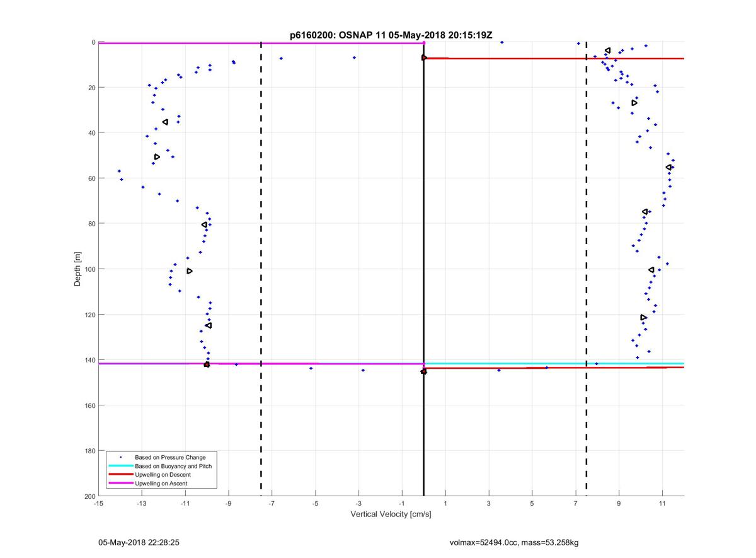Click the x-axis tick label '-11'
The width and height of the screenshot is (756, 558).
(x=185, y=504)
